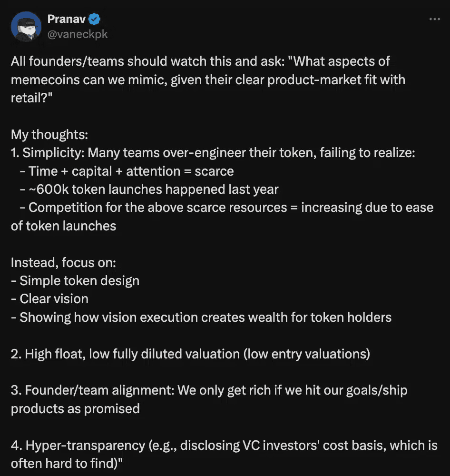Click the '2. High float' point
Viewport: 450px width, 476px height.
click(x=190, y=354)
